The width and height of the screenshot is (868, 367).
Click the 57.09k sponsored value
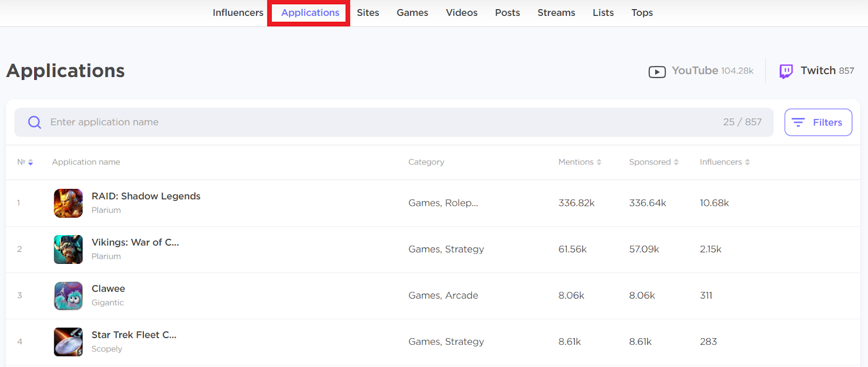click(644, 249)
